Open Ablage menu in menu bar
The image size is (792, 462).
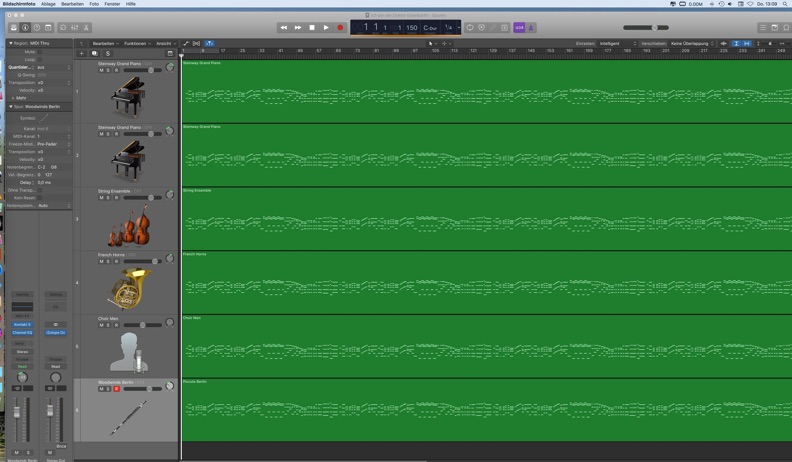pos(48,4)
